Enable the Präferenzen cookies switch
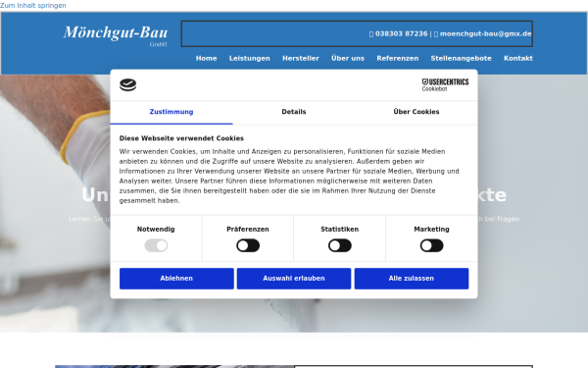Viewport: 588px width, 368px height. point(248,246)
